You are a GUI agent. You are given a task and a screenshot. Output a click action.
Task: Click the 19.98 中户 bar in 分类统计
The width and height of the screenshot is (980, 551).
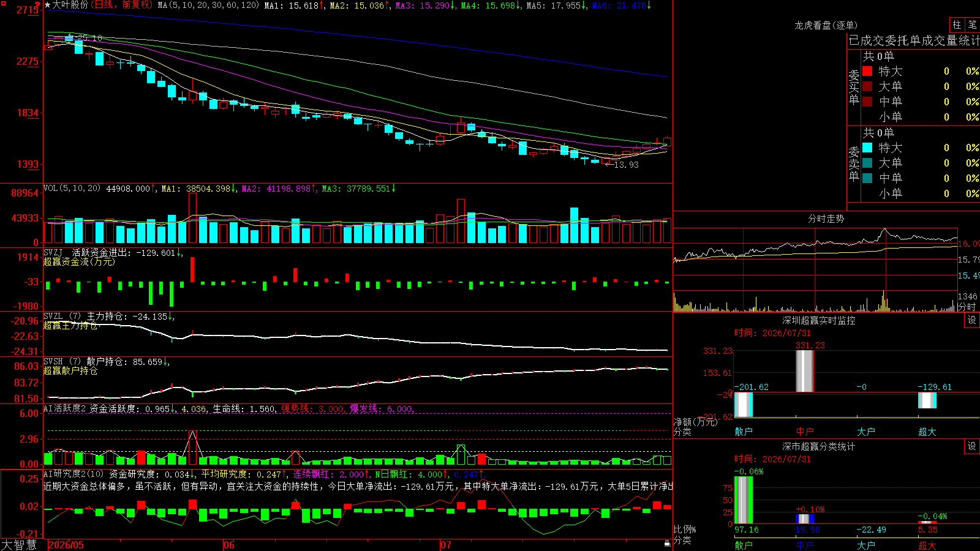coord(805,519)
